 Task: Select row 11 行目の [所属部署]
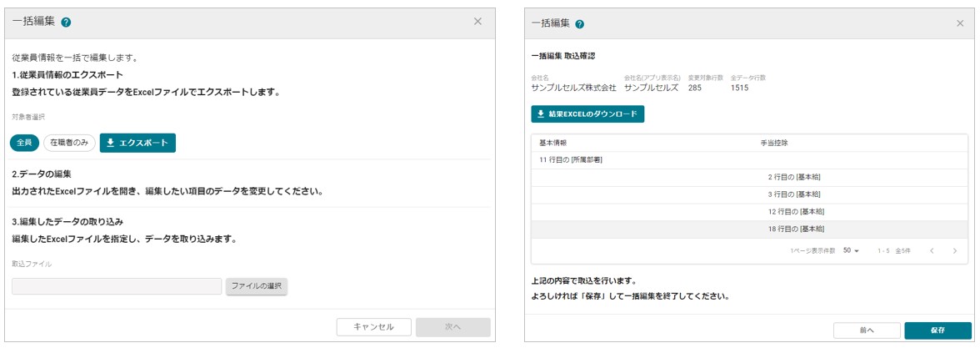tap(749, 160)
